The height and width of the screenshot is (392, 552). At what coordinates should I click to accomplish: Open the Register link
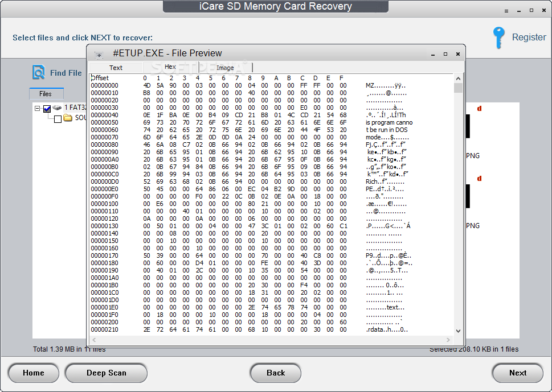tap(529, 38)
